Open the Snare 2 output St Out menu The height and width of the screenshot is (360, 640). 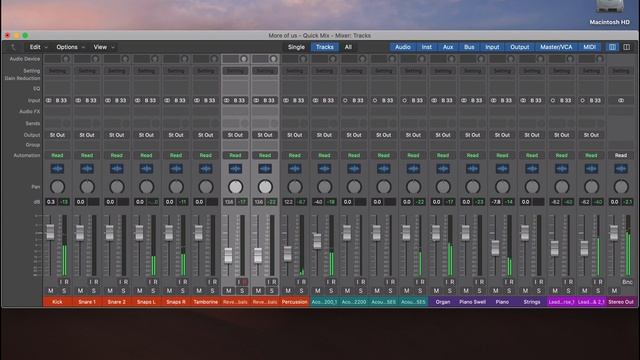(117, 135)
